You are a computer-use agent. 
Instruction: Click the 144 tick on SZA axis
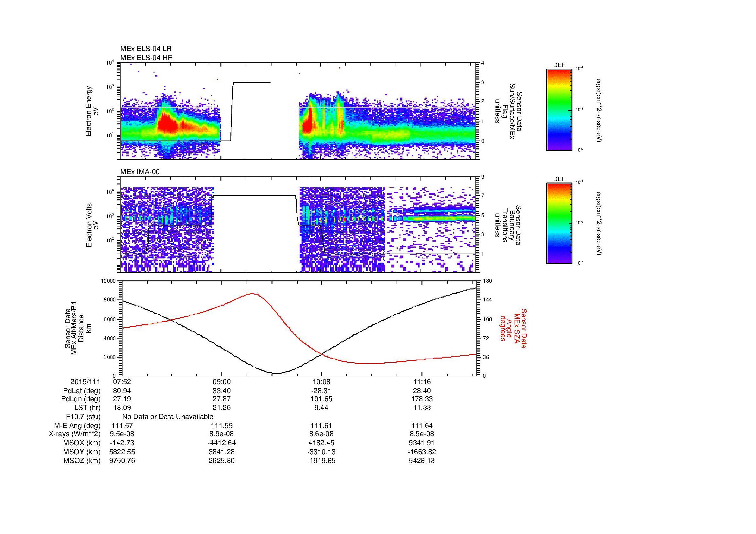(488, 300)
